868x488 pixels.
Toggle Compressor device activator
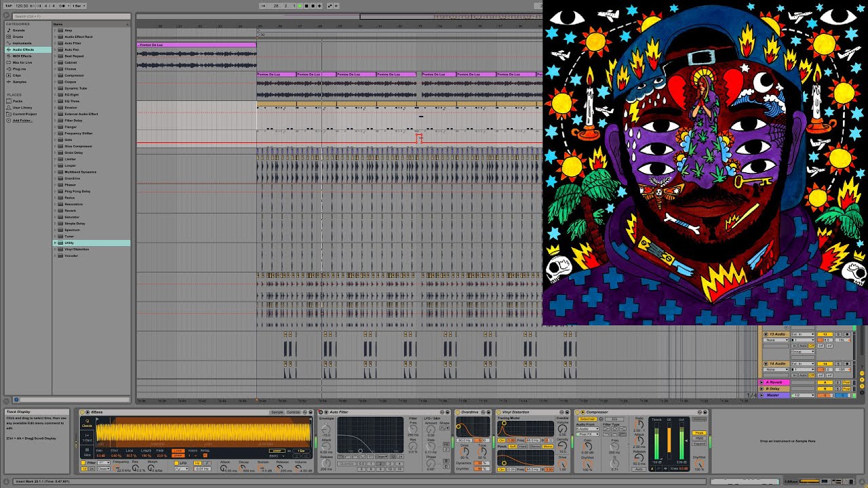577,412
